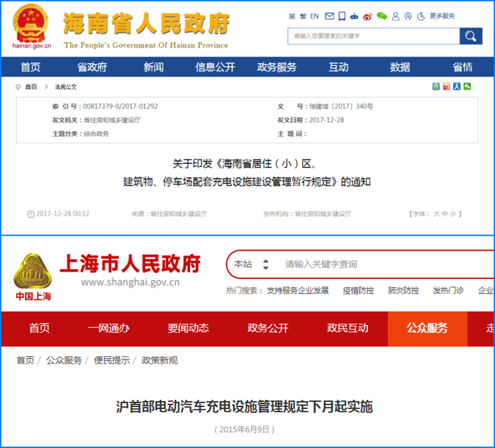Select the 信息公开 navigation tab

(215, 67)
